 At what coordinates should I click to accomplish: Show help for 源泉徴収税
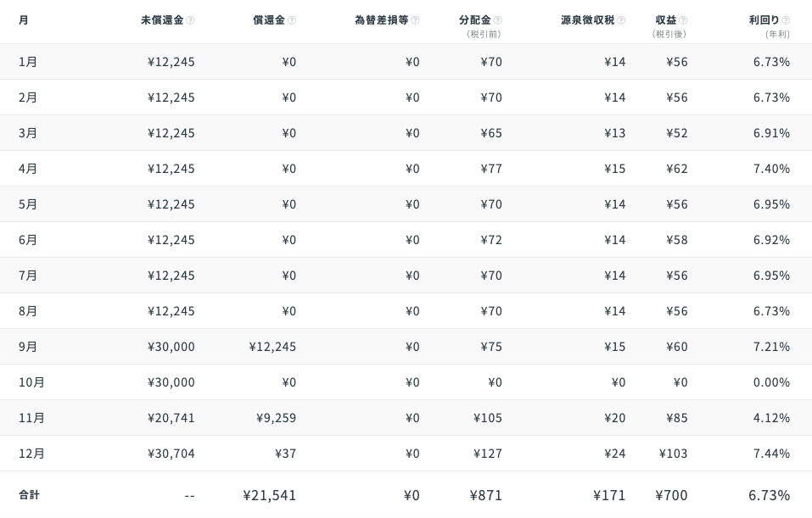(621, 20)
